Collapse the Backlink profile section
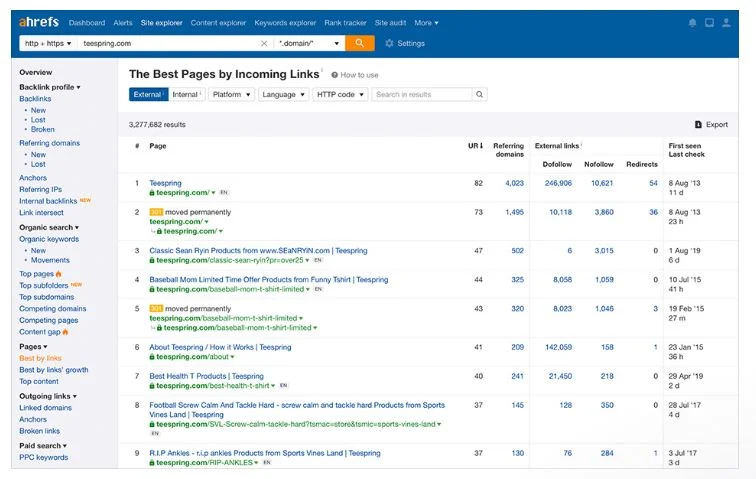756x479 pixels. tap(50, 87)
